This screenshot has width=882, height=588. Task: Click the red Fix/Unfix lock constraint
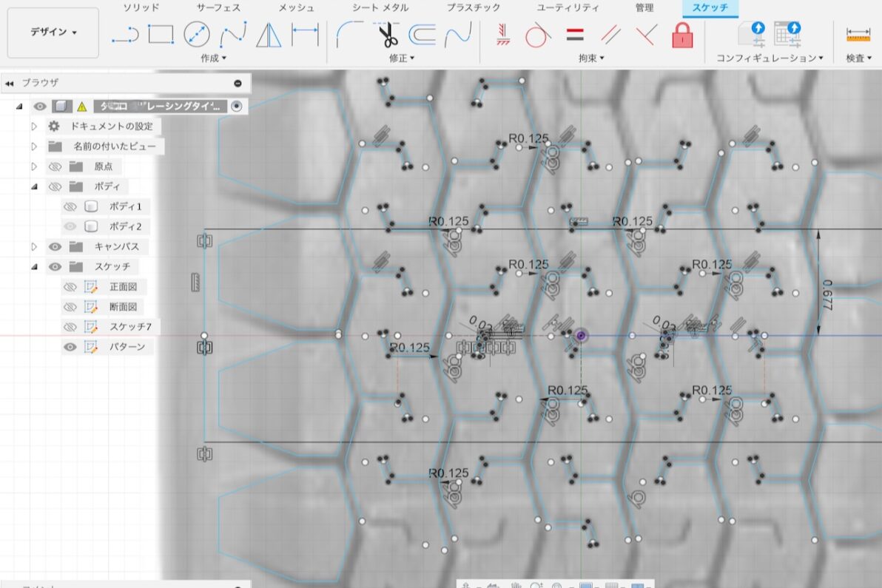pyautogui.click(x=682, y=34)
